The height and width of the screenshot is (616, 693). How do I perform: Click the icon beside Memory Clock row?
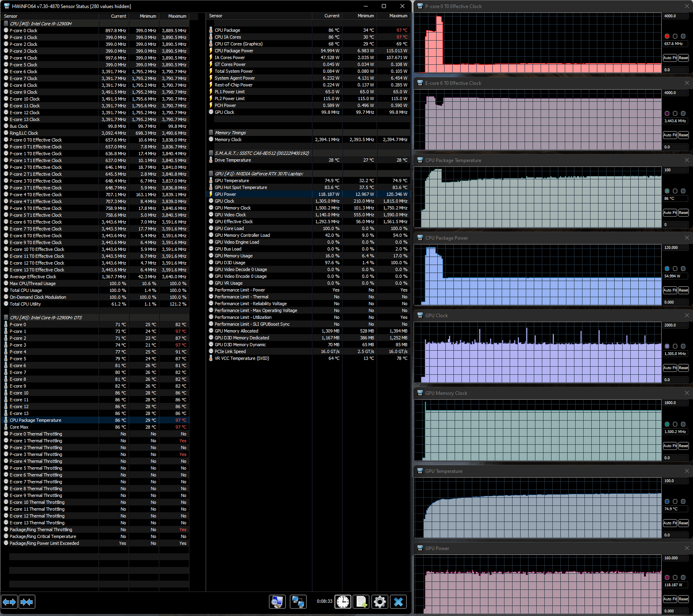pos(211,140)
